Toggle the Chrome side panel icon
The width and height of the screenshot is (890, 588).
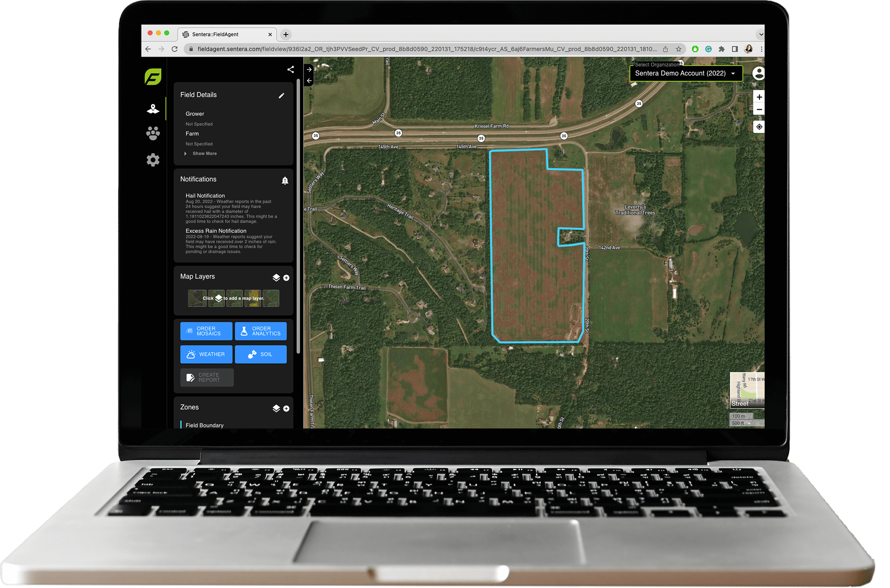pos(735,49)
